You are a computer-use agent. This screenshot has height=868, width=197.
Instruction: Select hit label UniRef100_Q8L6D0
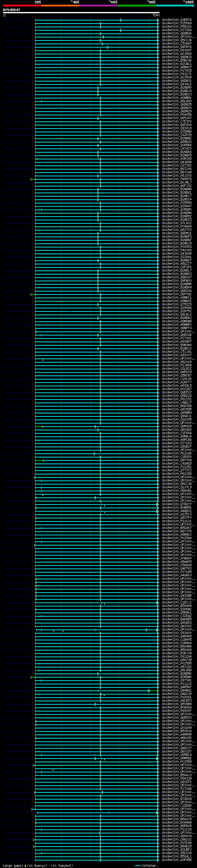(176, 101)
